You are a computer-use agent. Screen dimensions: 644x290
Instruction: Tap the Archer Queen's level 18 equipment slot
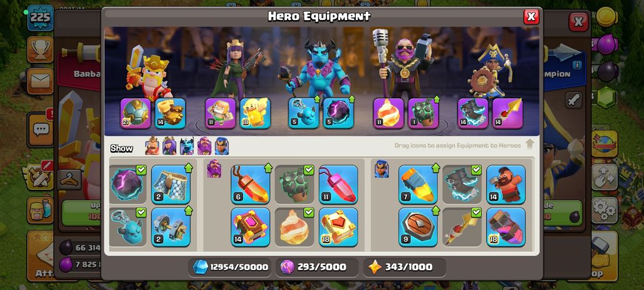pos(255,113)
